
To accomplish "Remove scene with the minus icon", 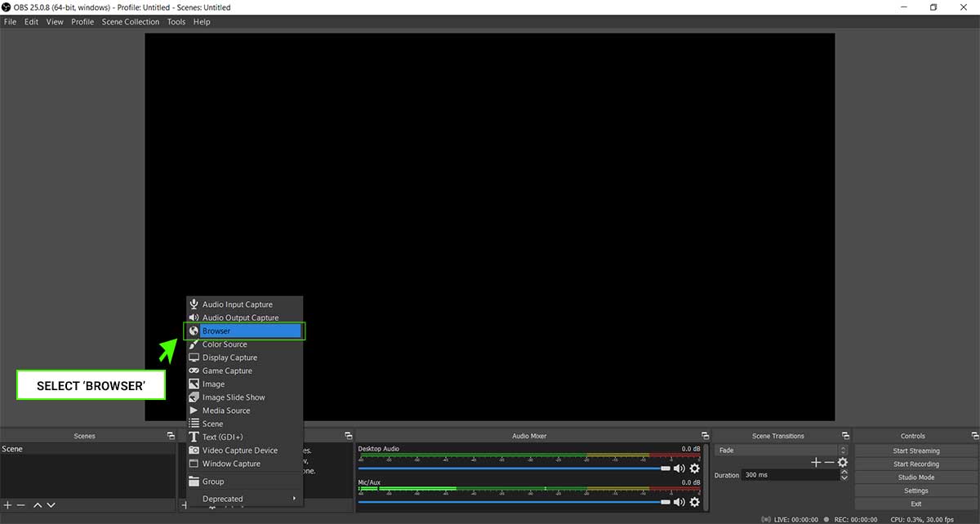I will click(21, 505).
